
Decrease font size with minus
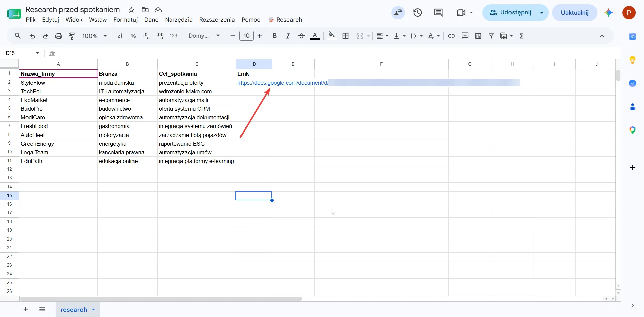(x=233, y=36)
